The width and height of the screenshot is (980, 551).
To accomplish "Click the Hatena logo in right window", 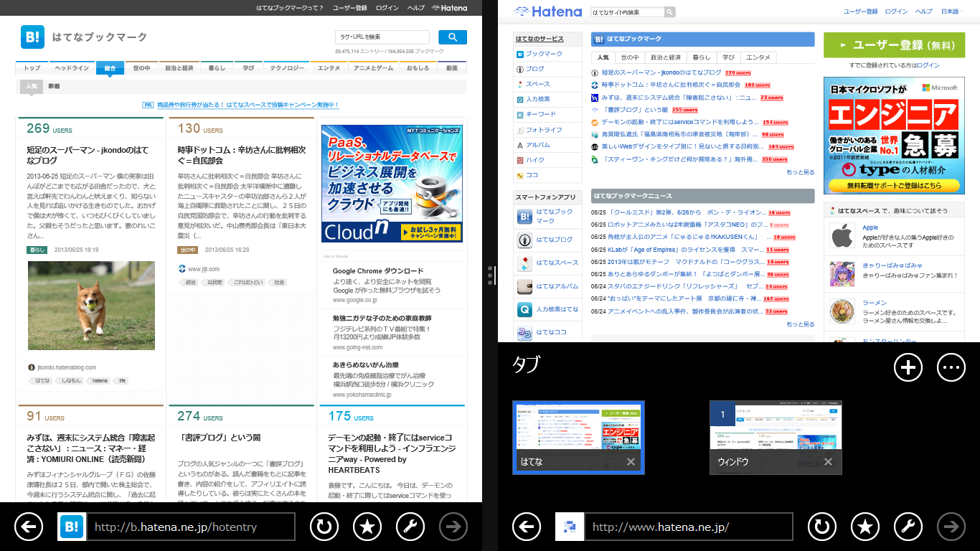I will point(548,11).
